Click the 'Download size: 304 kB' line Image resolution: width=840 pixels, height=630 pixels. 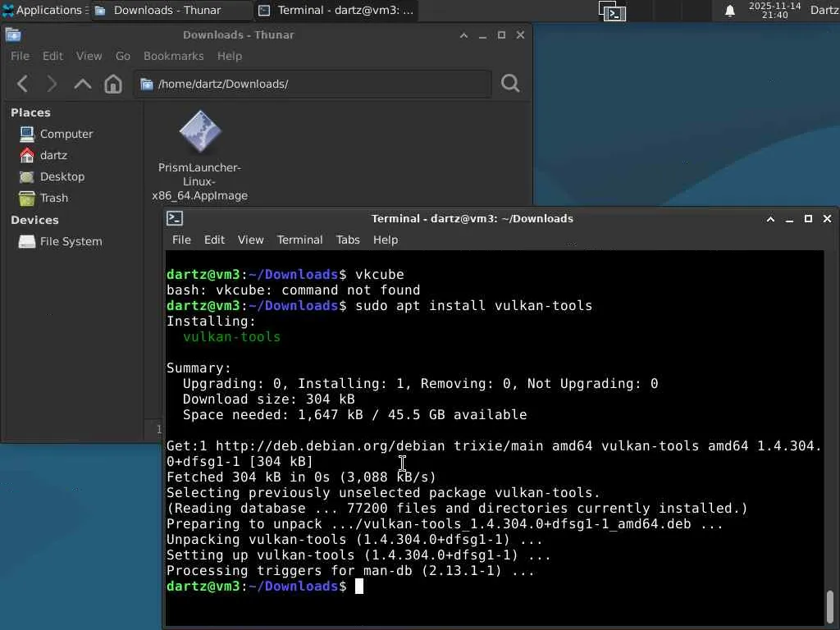[268, 399]
